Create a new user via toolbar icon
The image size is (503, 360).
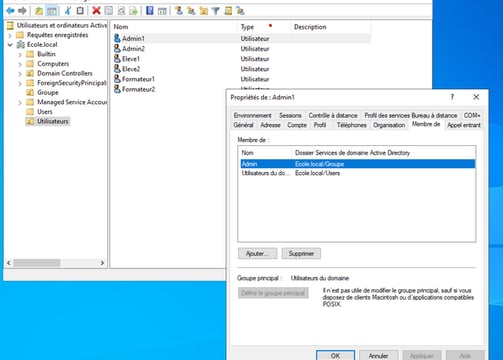click(179, 11)
